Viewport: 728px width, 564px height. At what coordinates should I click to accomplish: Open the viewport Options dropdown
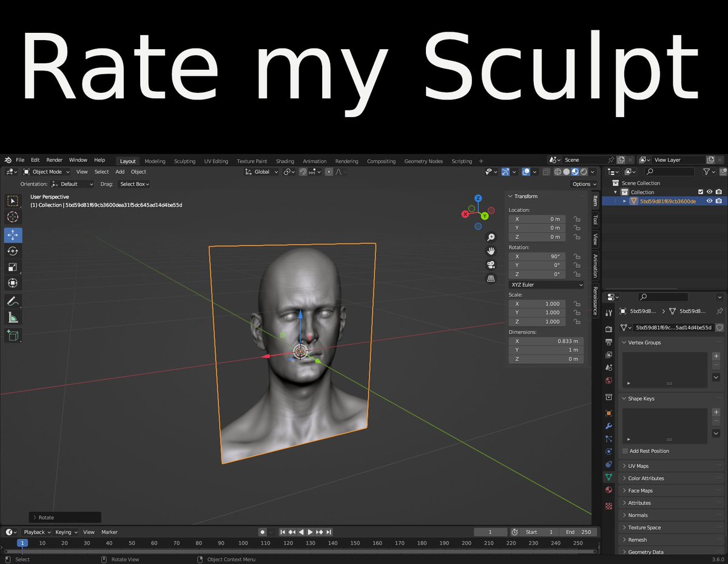tap(584, 184)
